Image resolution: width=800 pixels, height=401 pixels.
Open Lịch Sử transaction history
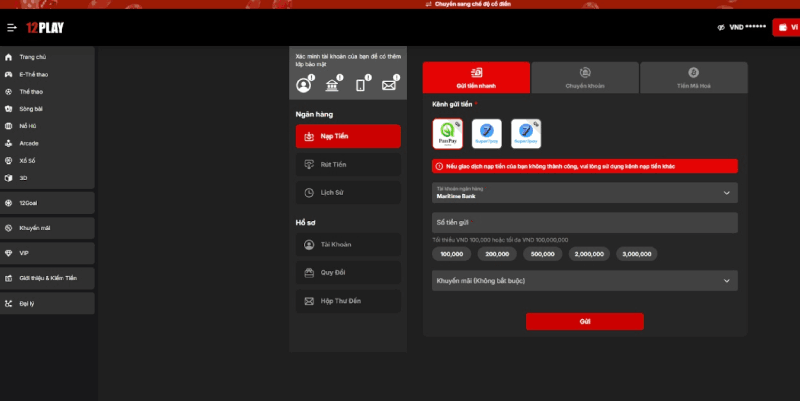point(348,191)
